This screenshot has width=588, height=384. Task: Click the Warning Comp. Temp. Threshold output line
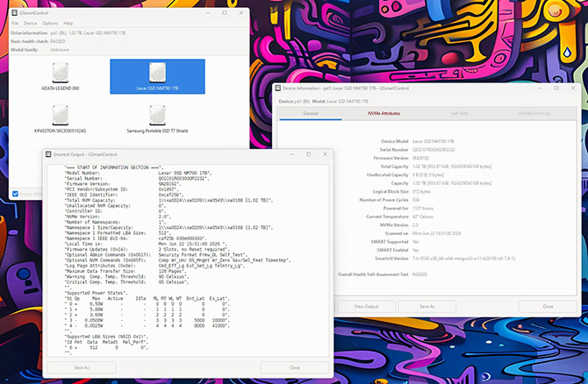[126, 276]
